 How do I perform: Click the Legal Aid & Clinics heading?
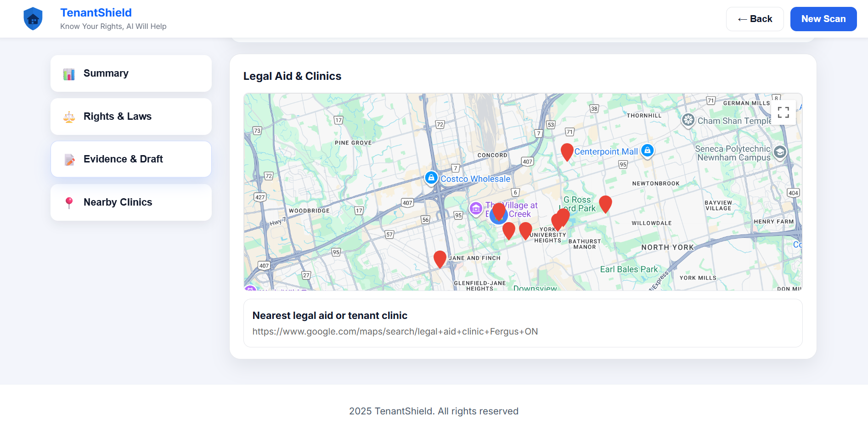(292, 76)
